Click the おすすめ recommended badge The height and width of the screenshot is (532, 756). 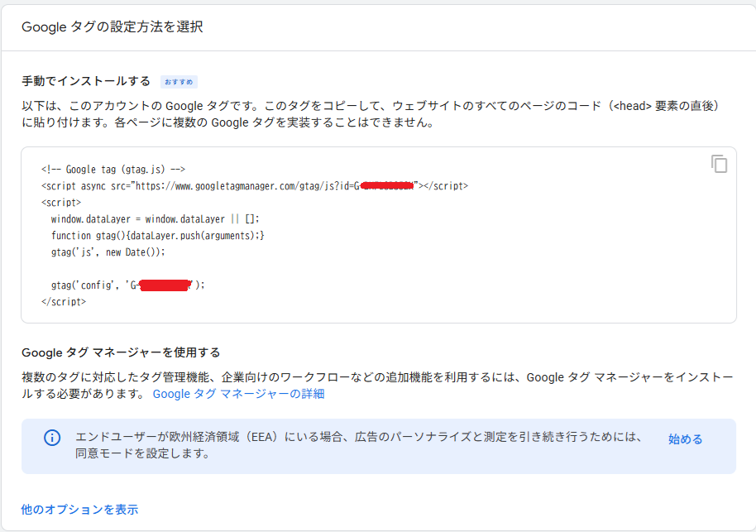click(x=179, y=82)
